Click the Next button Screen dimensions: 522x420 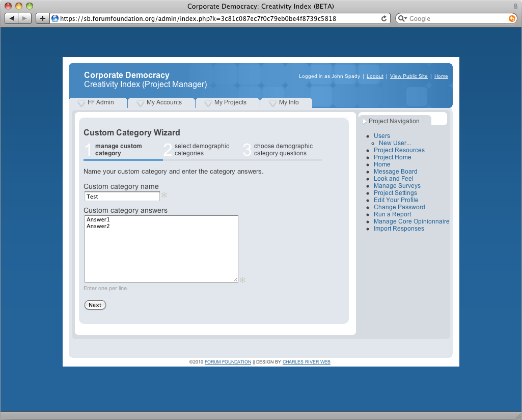tap(95, 305)
